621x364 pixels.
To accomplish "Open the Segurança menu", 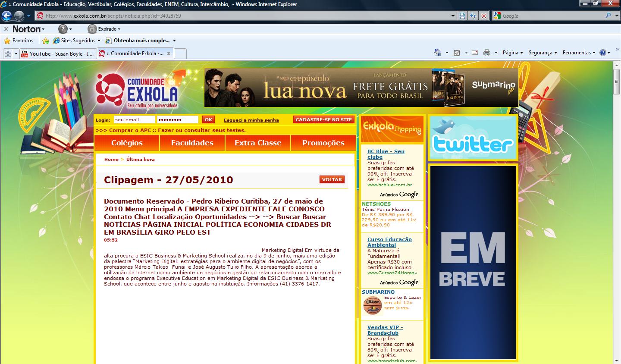I will click(543, 53).
